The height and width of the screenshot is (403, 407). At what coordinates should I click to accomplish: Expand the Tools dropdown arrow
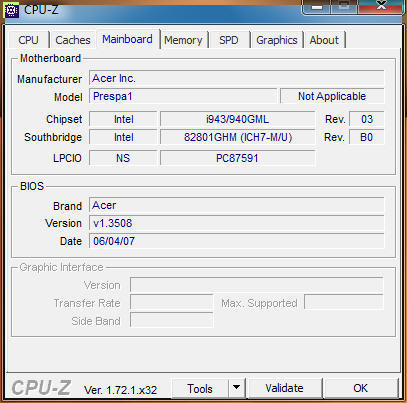237,388
